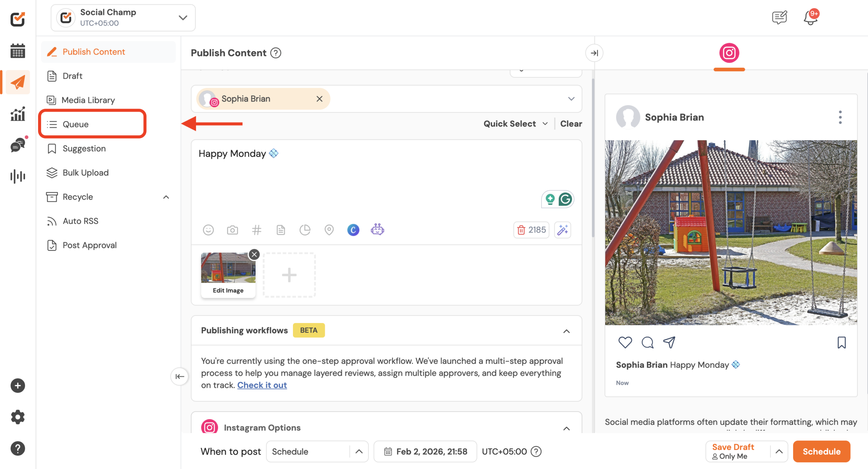This screenshot has width=868, height=469.
Task: Collapse the Publishing workflows section
Action: click(566, 331)
